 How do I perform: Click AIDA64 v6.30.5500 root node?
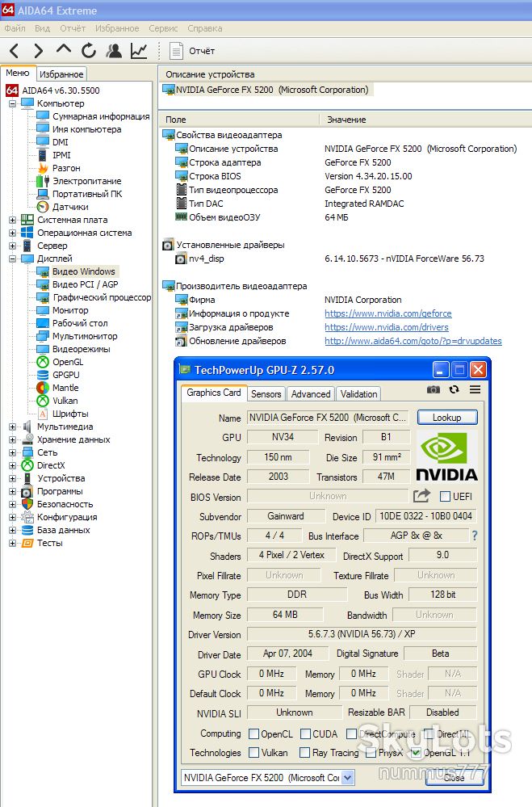pos(61,90)
